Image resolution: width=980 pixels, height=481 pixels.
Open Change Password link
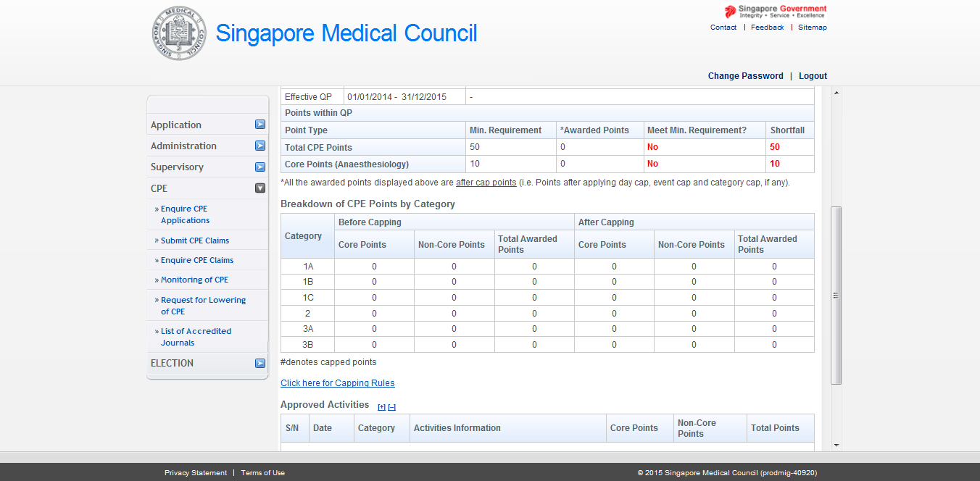coord(745,76)
